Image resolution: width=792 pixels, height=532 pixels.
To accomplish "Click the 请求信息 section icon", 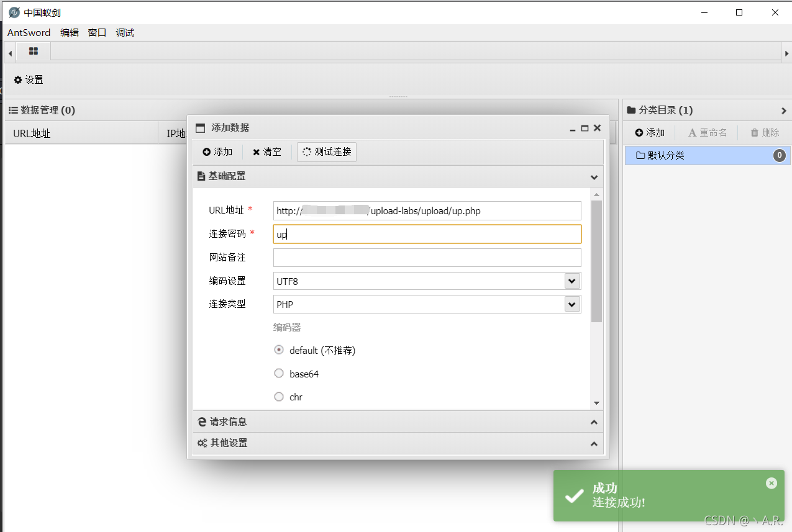I will 202,422.
